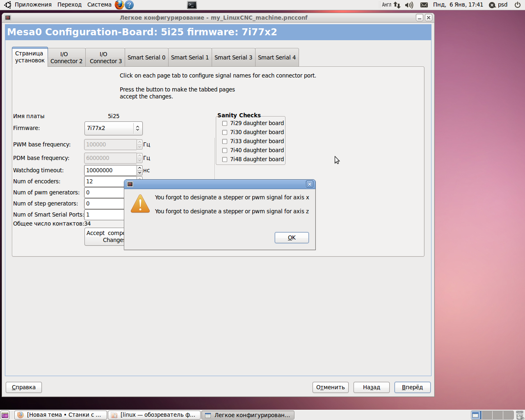Launch the terminal from the top panel
This screenshot has width=525, height=420.
coord(192,5)
